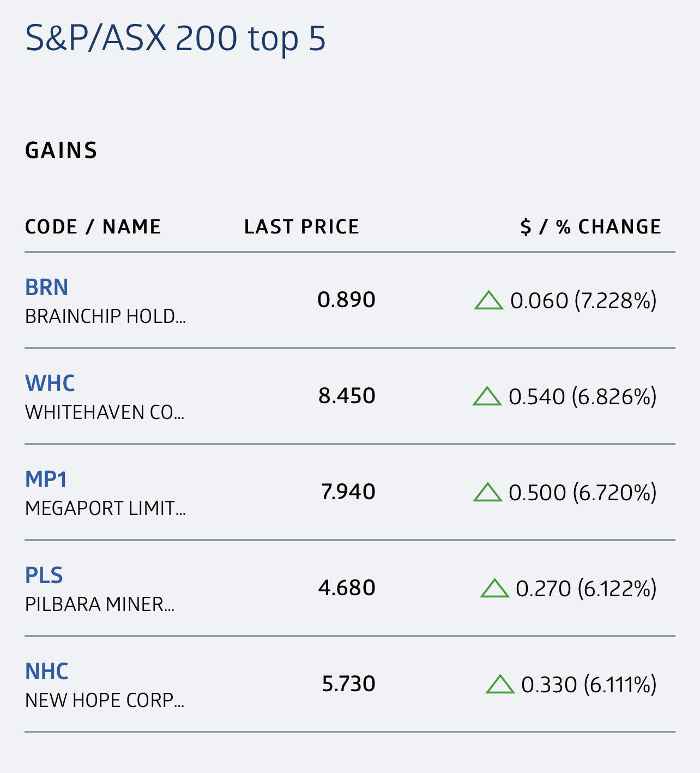The height and width of the screenshot is (773, 700).
Task: Select the New Hope Corp... company name
Action: (x=105, y=700)
